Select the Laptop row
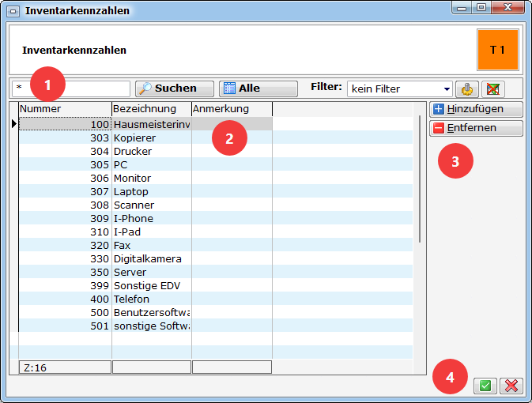Viewport: 532px width, 403px height. point(216,191)
